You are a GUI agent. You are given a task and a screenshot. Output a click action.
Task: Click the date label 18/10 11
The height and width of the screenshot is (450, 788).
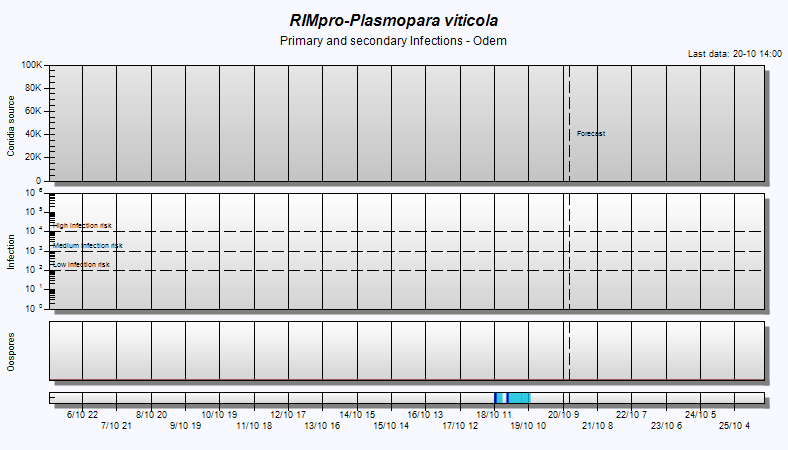click(494, 415)
